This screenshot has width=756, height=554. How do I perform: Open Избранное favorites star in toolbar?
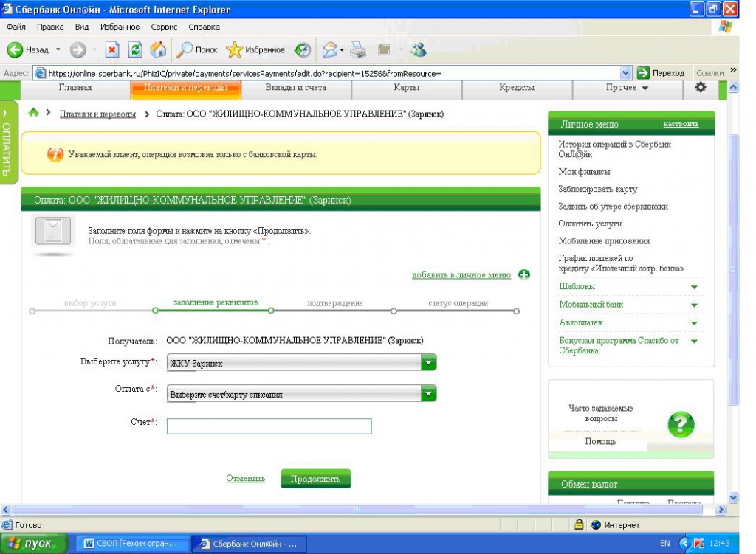pos(255,49)
